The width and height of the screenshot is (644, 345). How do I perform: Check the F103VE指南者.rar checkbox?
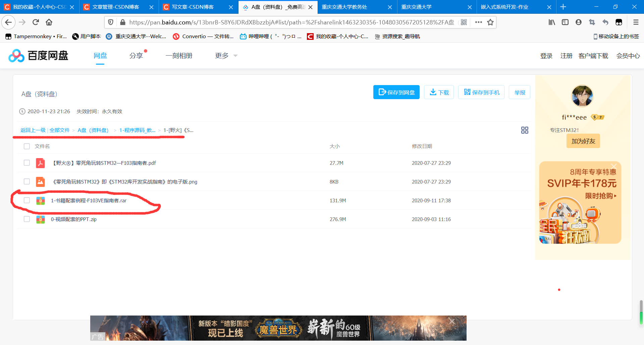pyautogui.click(x=27, y=200)
